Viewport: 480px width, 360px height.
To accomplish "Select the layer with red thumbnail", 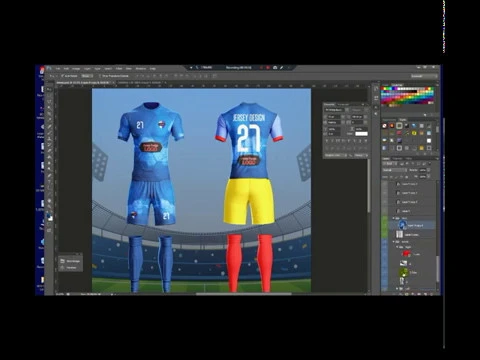I will click(x=412, y=254).
